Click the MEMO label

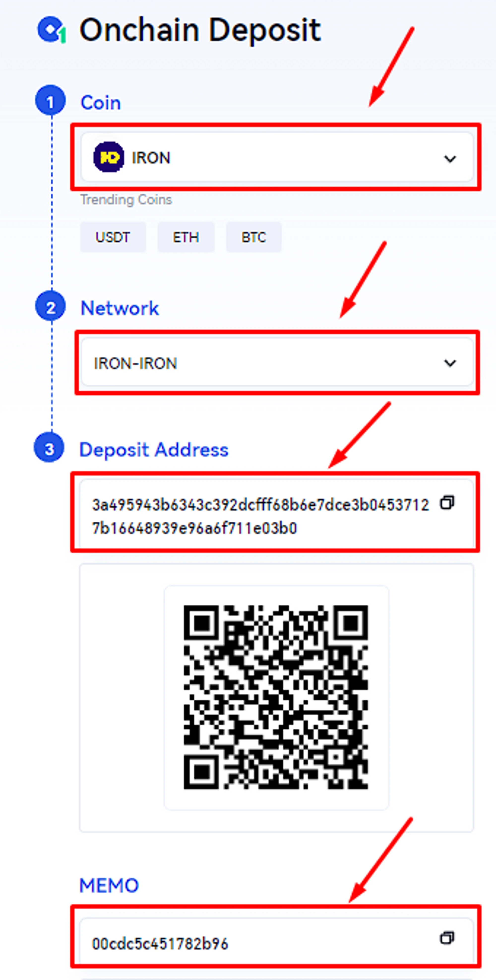(x=109, y=885)
